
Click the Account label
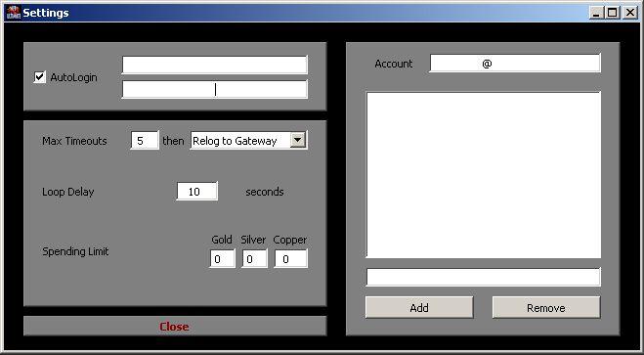point(394,64)
